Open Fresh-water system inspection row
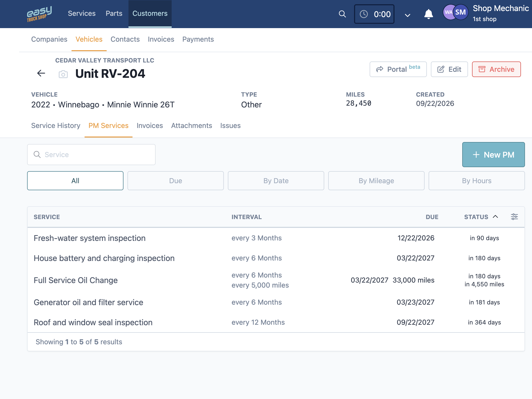 [276, 238]
